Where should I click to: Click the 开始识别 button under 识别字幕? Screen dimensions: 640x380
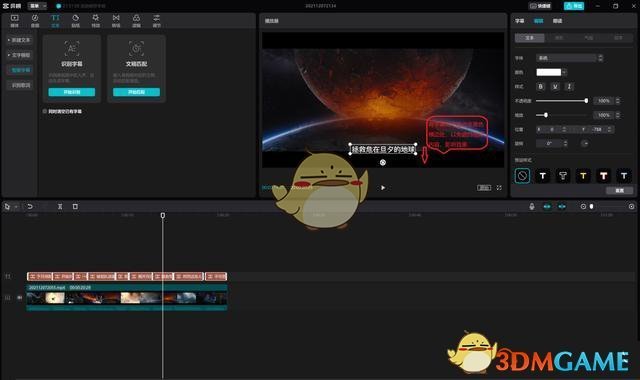(72, 92)
